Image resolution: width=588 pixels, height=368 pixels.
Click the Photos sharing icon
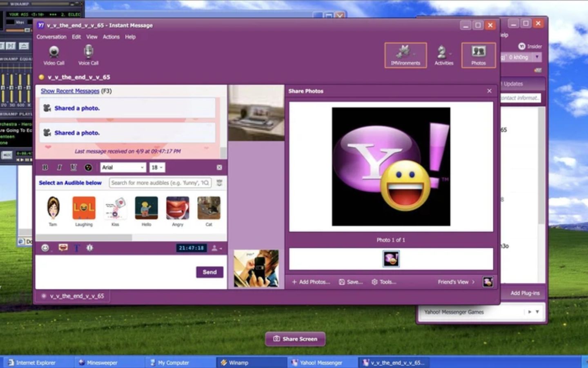coord(478,55)
